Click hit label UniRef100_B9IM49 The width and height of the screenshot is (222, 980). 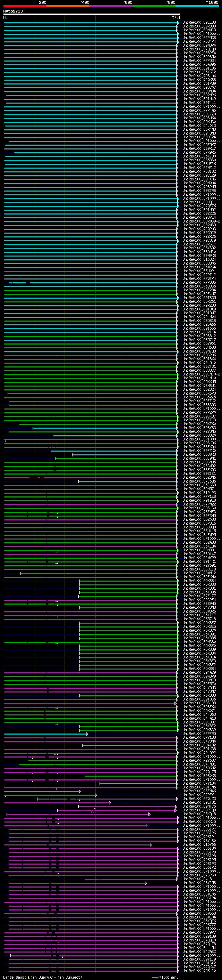tap(199, 99)
